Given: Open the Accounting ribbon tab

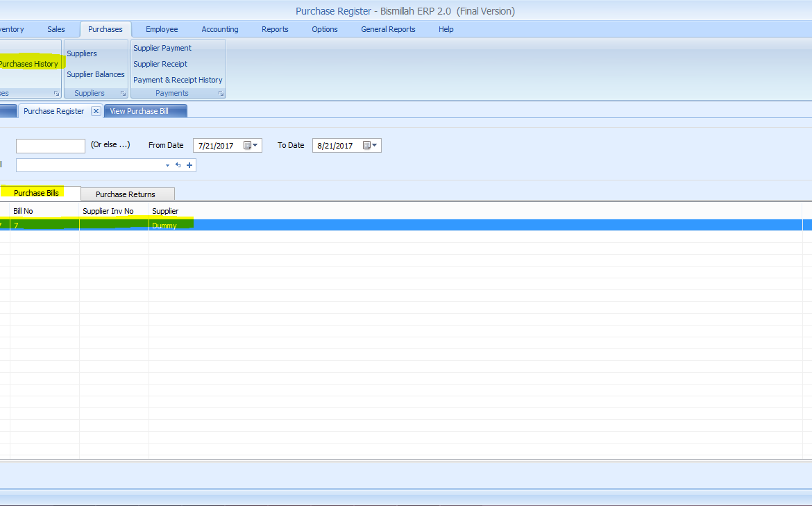Looking at the screenshot, I should pyautogui.click(x=220, y=29).
